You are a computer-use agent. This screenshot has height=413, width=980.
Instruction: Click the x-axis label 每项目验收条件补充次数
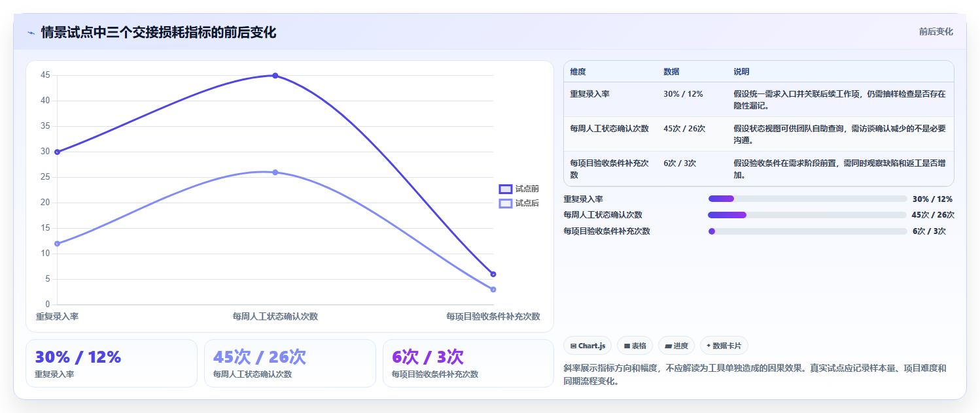(493, 316)
